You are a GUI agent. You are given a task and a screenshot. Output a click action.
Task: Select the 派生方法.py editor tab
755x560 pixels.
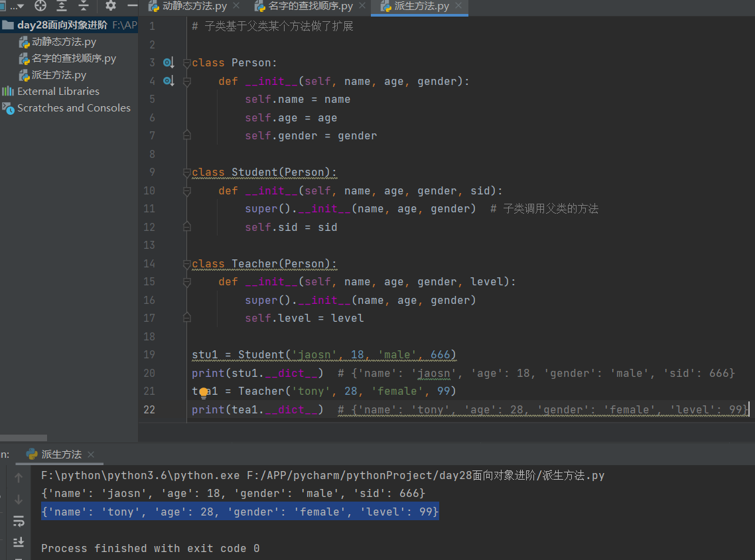coord(421,6)
